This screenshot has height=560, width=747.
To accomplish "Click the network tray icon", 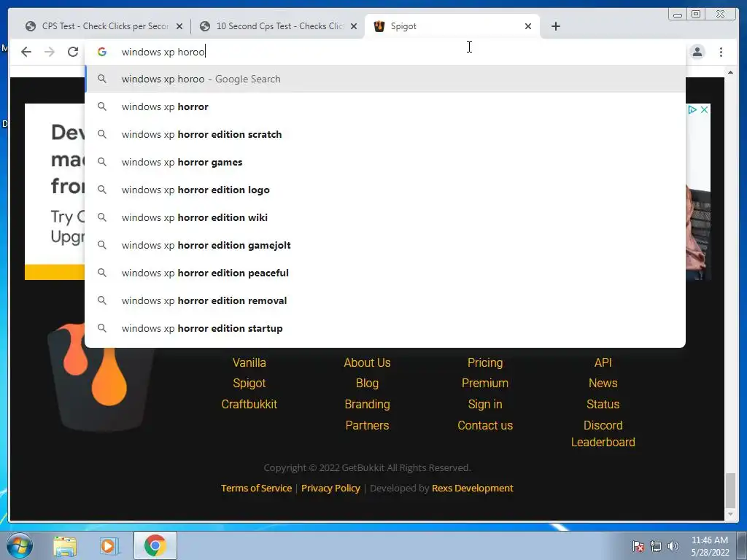I will [x=656, y=546].
